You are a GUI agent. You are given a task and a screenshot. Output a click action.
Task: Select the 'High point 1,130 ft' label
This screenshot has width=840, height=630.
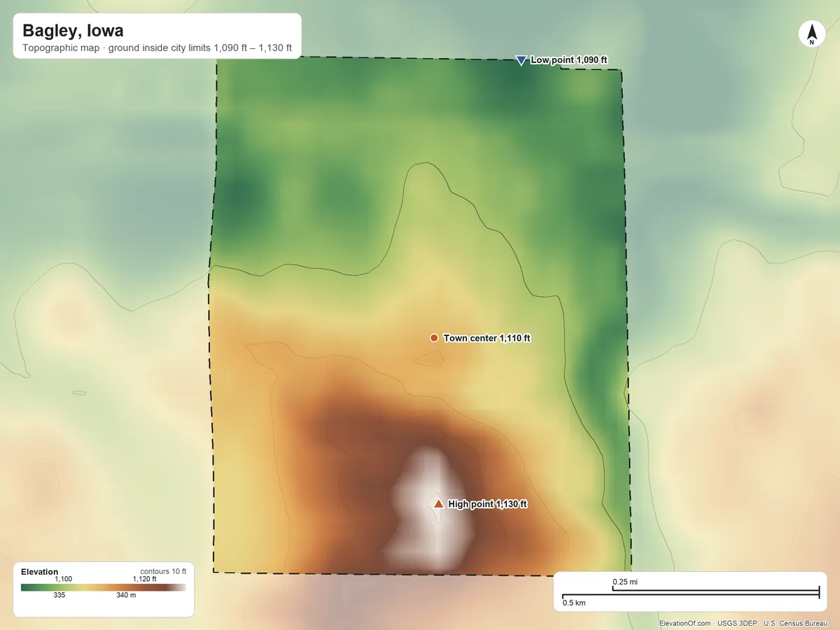click(488, 504)
